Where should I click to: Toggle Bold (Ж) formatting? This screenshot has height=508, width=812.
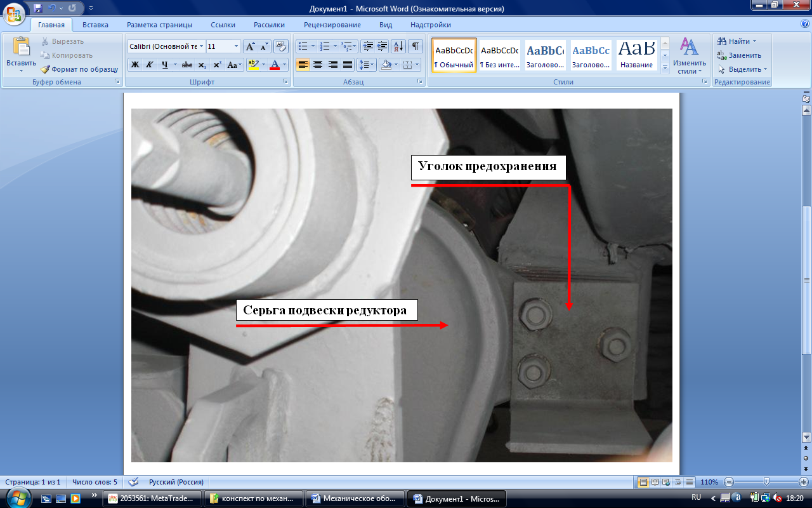(134, 65)
